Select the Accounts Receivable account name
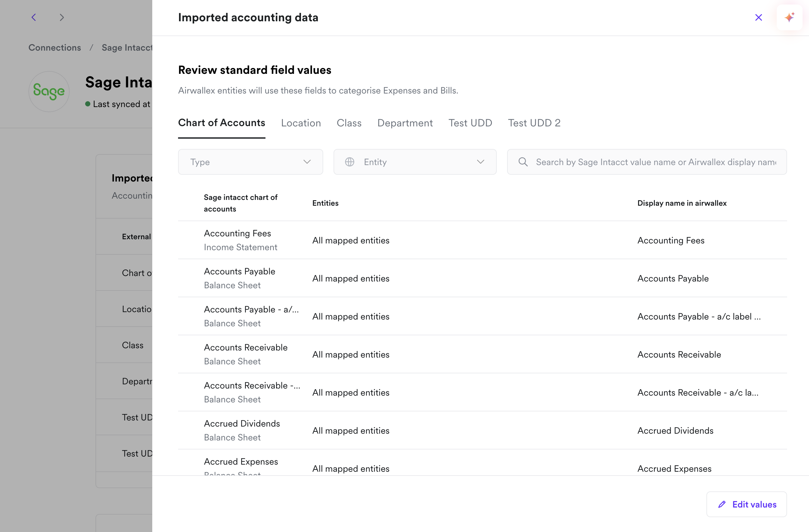The width and height of the screenshot is (809, 532). [x=246, y=347]
